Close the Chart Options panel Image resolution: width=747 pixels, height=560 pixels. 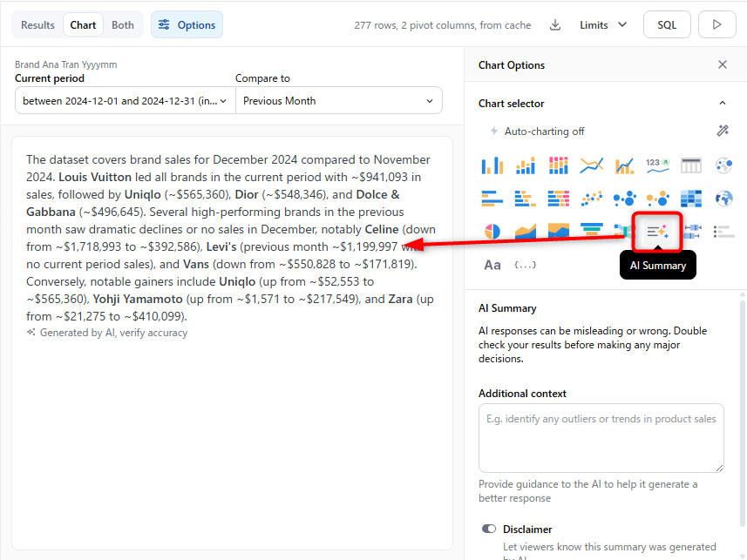(723, 64)
